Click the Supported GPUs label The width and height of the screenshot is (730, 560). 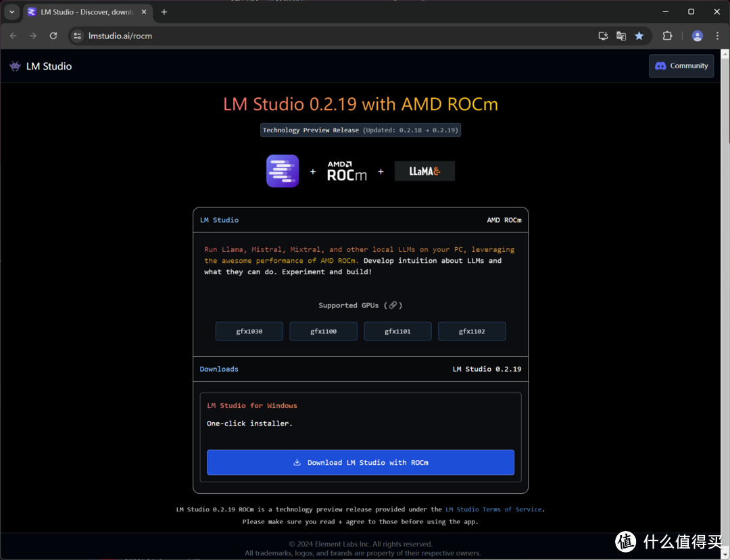(348, 305)
